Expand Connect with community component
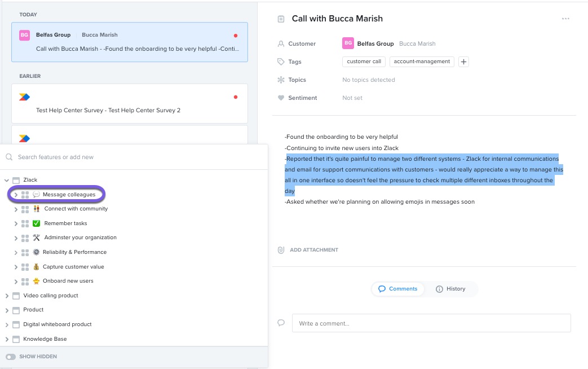Screen dimensions: 588x369 pos(16,209)
